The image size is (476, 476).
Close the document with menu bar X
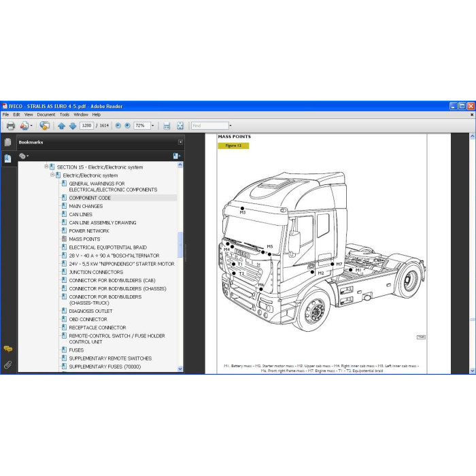click(x=472, y=115)
